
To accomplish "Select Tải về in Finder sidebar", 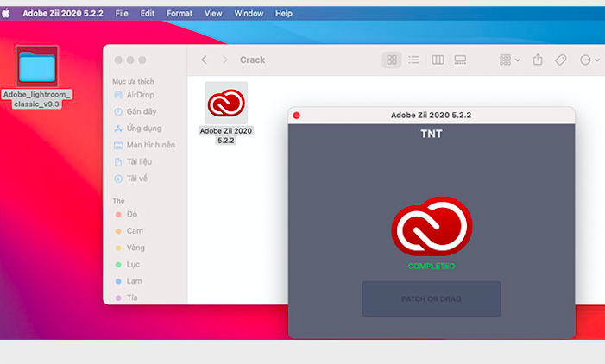I will click(130, 179).
